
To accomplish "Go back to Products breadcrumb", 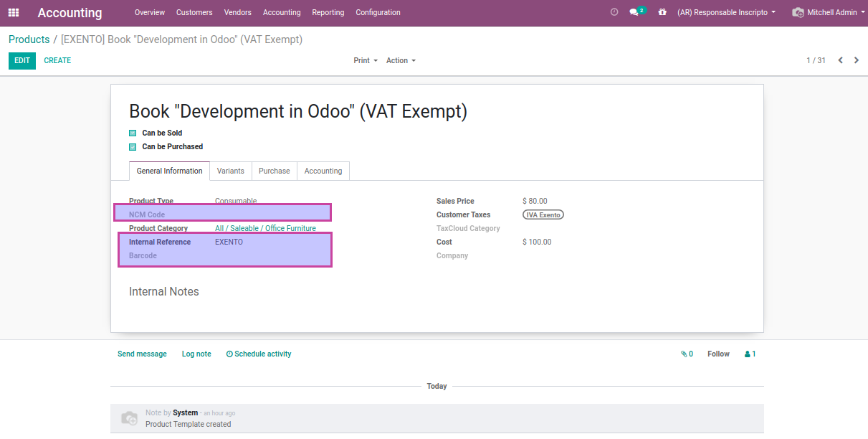I will pyautogui.click(x=29, y=39).
